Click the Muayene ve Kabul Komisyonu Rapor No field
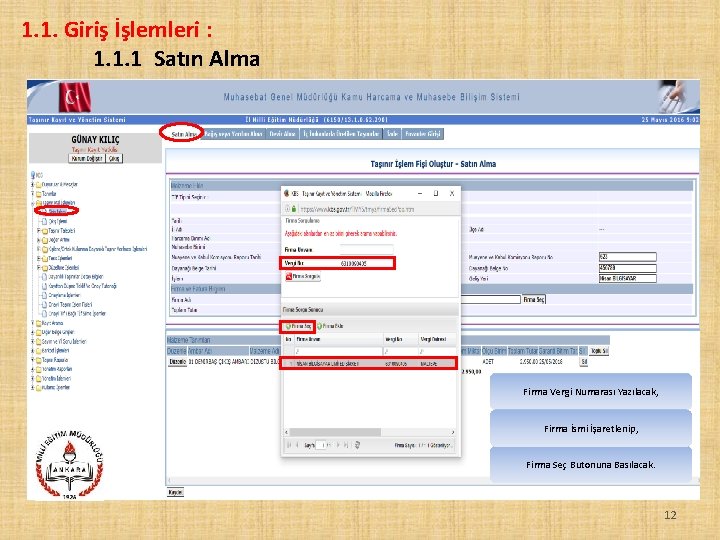Viewport: 720px width, 540px height. (628, 257)
